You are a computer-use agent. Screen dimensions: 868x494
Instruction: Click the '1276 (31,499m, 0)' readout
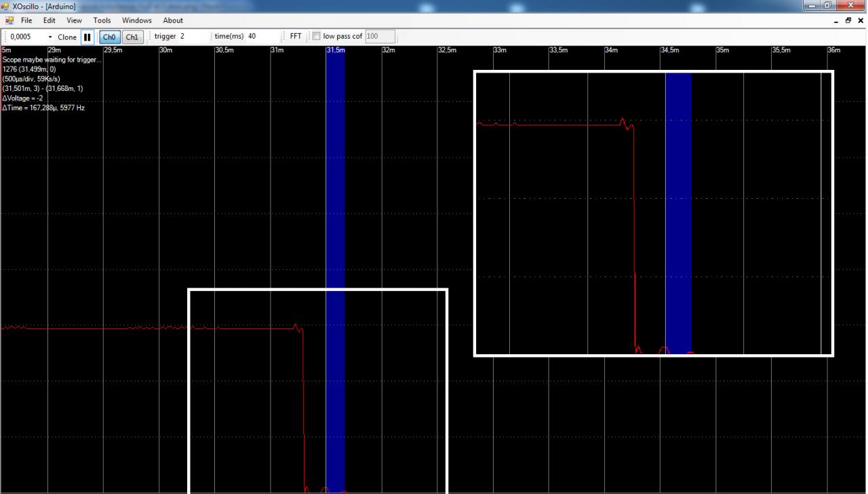[29, 69]
